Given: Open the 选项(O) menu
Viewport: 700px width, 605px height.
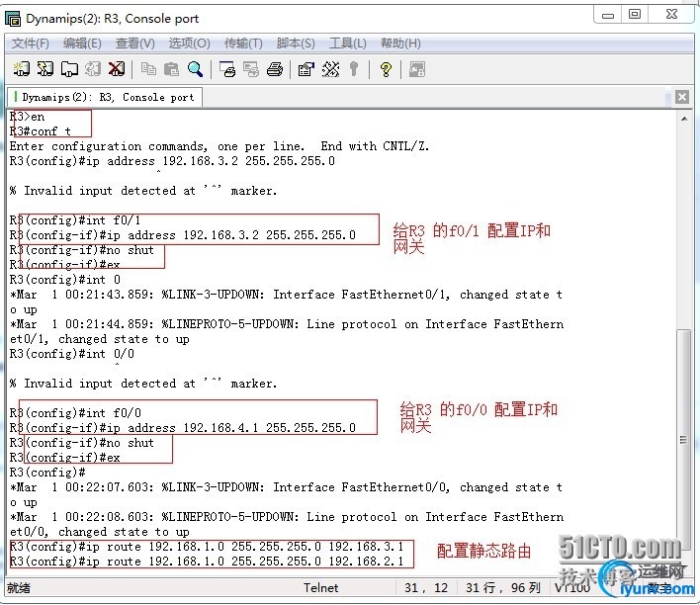Looking at the screenshot, I should 189,43.
